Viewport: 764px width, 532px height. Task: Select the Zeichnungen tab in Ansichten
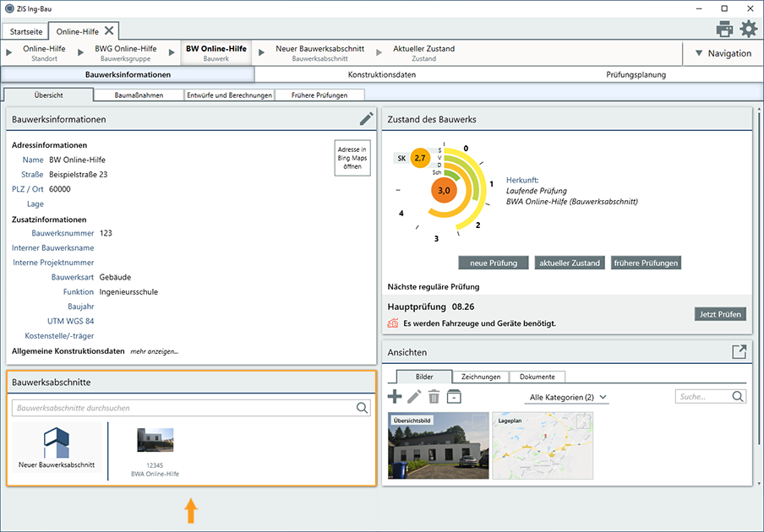coord(481,377)
